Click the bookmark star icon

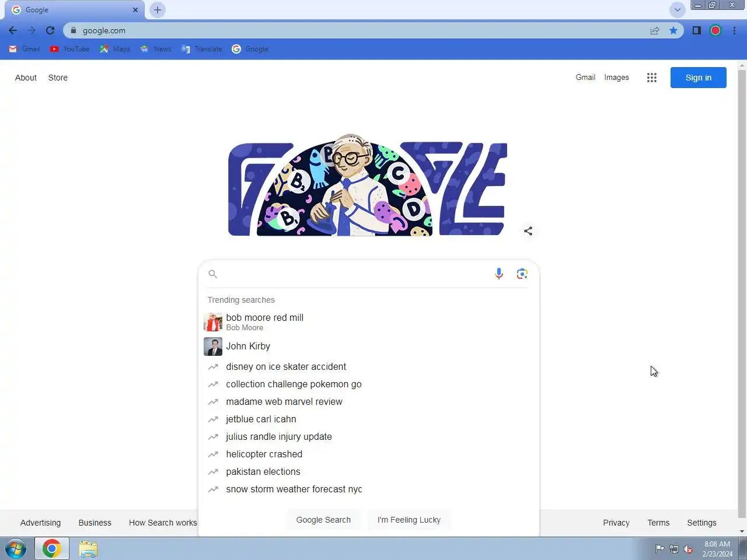pyautogui.click(x=673, y=30)
